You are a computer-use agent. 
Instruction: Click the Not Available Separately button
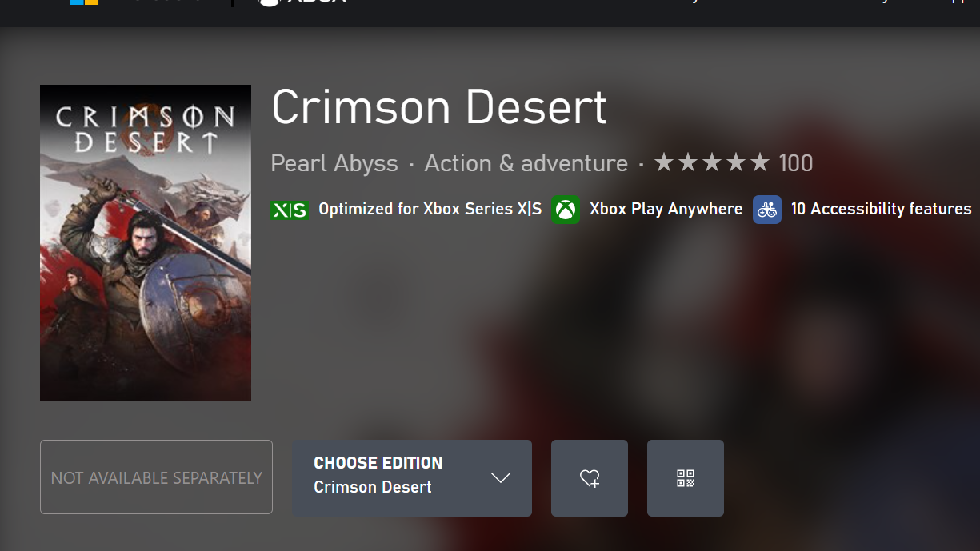(156, 477)
